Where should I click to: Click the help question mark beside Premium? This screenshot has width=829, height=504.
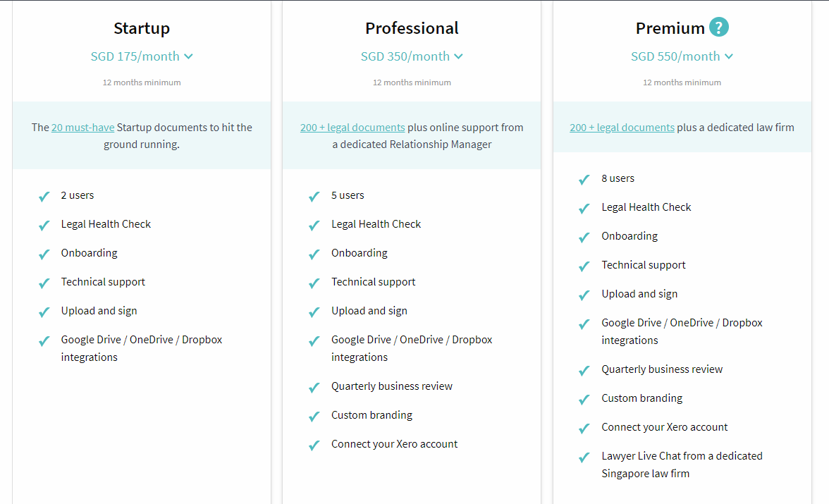point(718,27)
